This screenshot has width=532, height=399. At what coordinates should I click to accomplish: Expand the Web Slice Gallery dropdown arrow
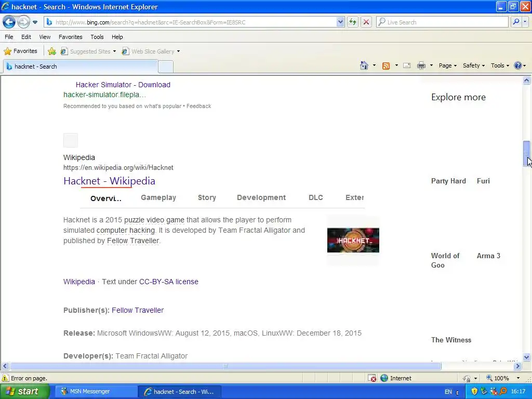(179, 51)
